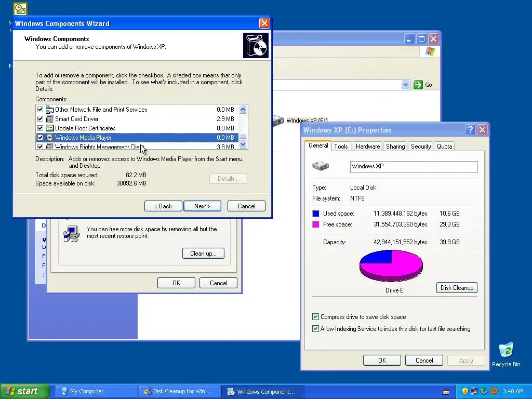Select the Quota tab
The height and width of the screenshot is (399, 532).
pyautogui.click(x=445, y=146)
